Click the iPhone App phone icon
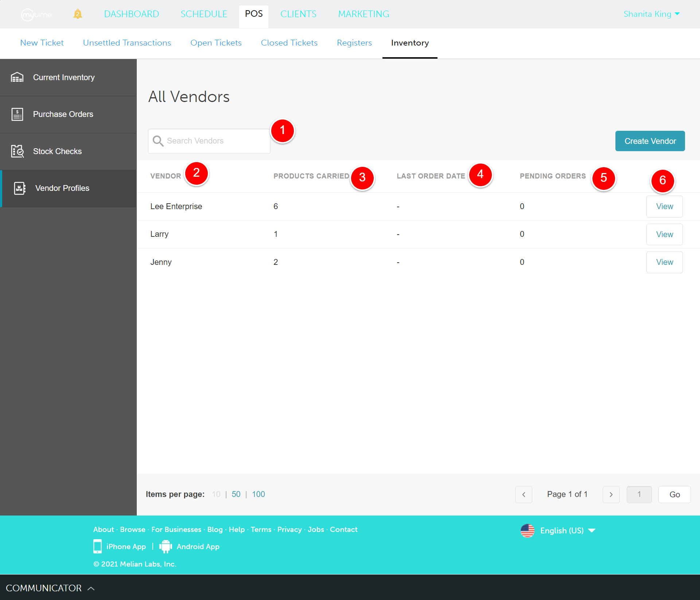The height and width of the screenshot is (600, 700). pos(97,546)
